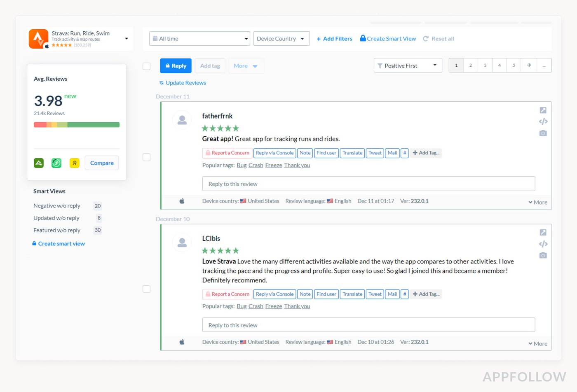Click Mail on fatherfrnk's review
This screenshot has height=392, width=577.
coord(392,153)
